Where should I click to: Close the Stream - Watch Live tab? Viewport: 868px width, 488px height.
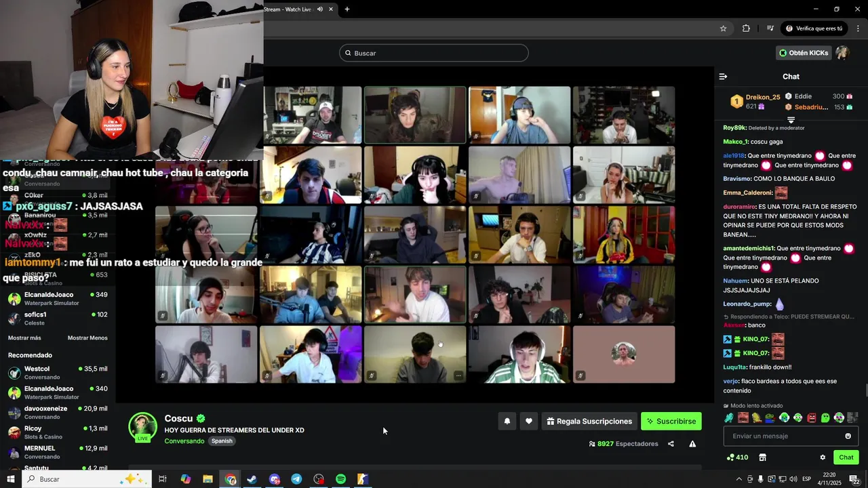point(331,9)
